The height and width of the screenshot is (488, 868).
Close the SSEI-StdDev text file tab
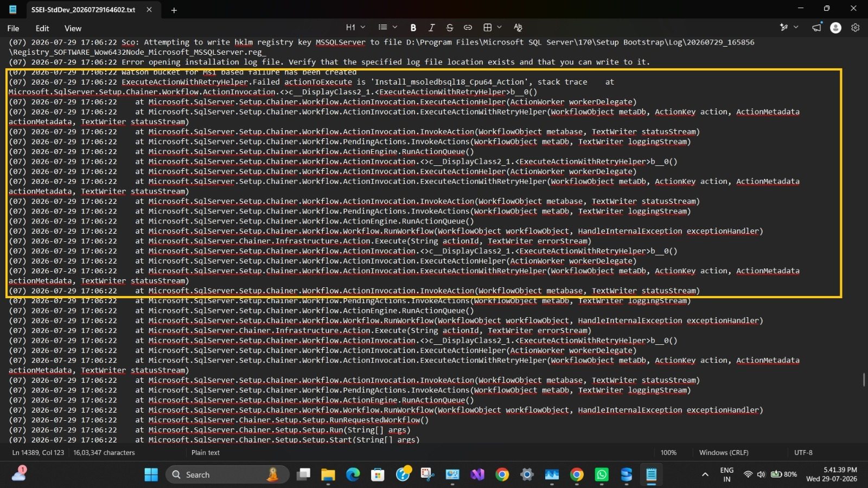[x=149, y=10]
